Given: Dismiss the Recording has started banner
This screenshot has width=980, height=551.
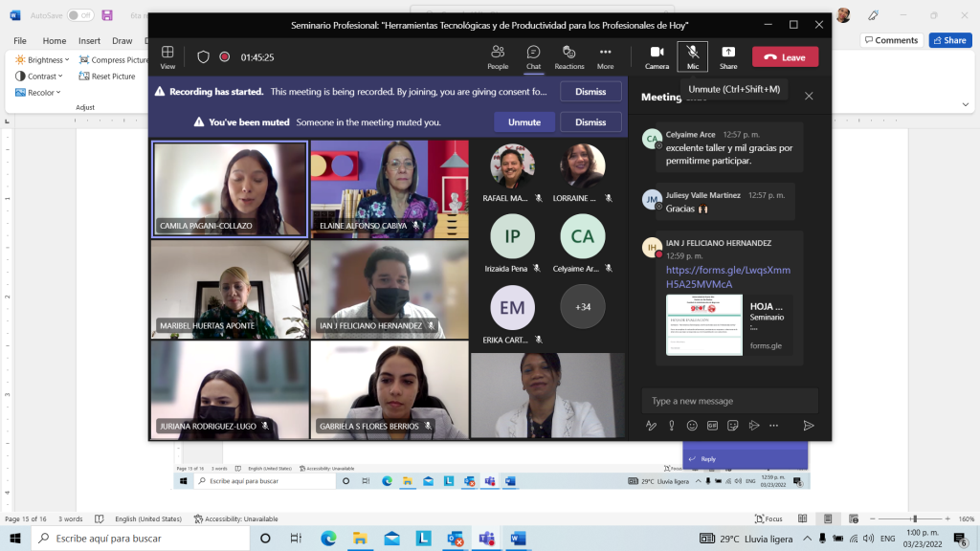Looking at the screenshot, I should coord(590,91).
